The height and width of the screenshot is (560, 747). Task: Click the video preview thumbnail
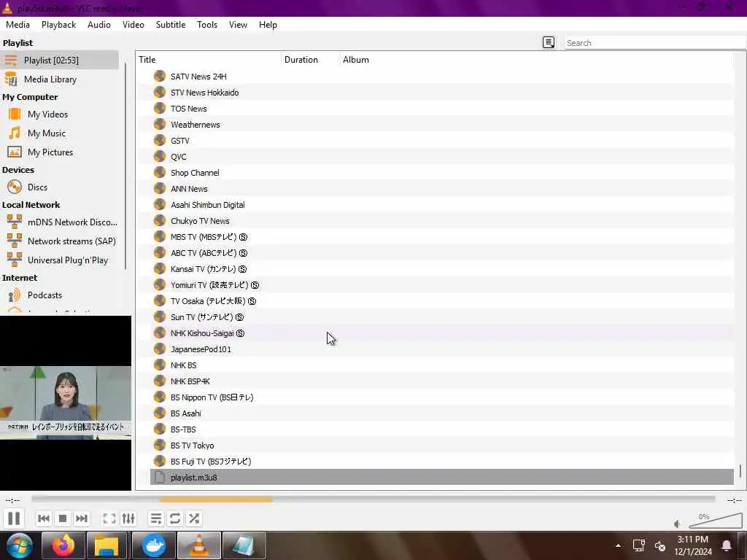coord(65,402)
